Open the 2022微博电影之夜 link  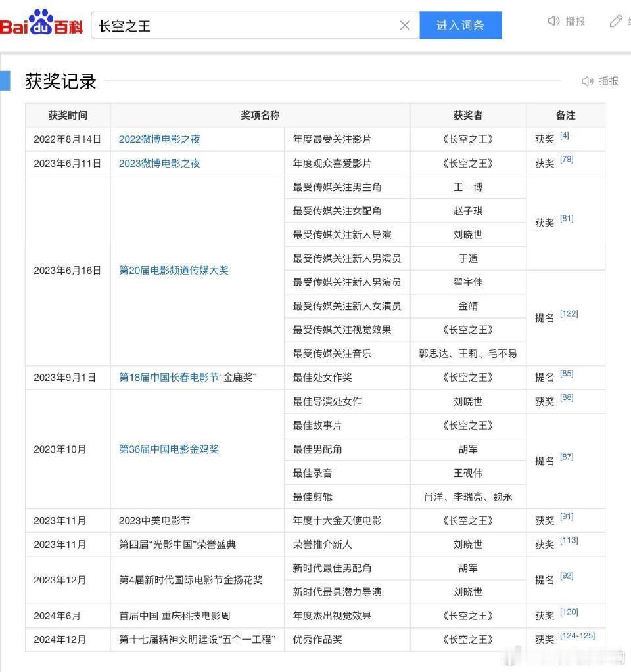tap(159, 139)
